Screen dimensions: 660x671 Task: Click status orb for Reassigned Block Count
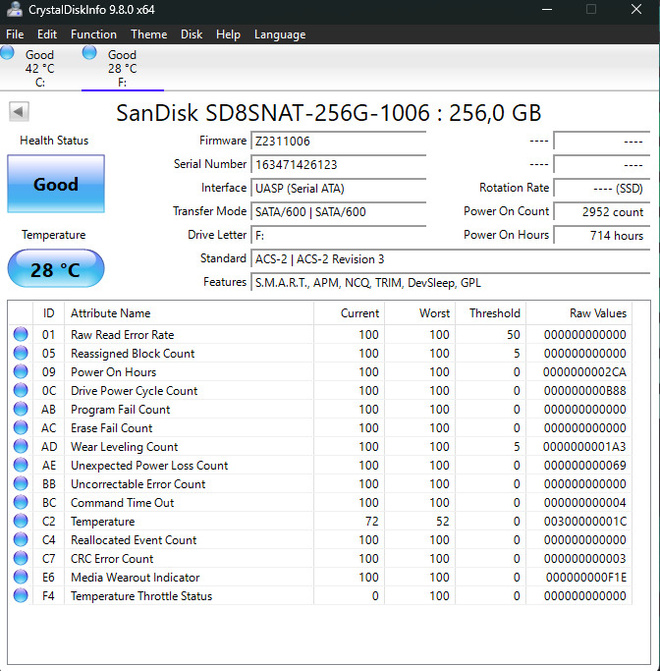pyautogui.click(x=21, y=353)
